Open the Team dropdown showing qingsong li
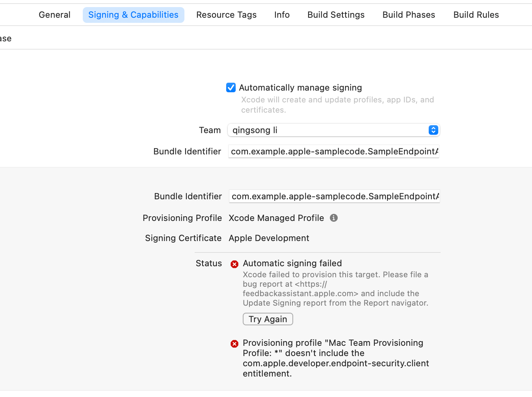 pyautogui.click(x=333, y=130)
